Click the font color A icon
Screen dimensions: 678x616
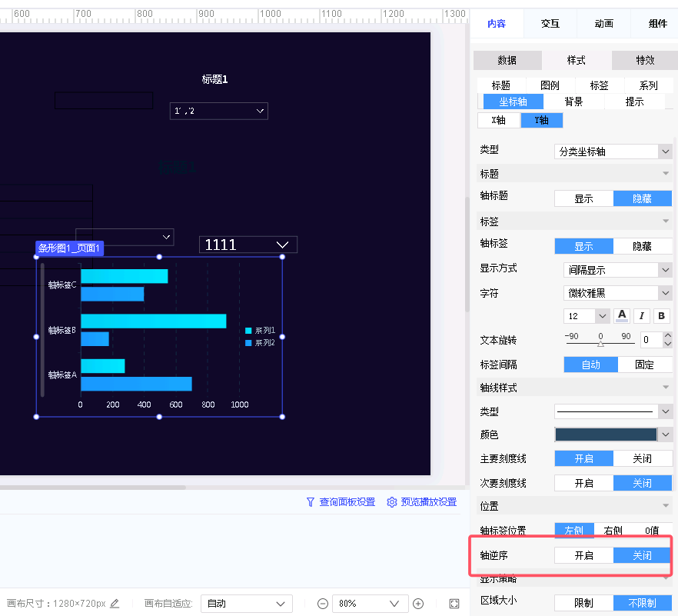[x=622, y=316]
